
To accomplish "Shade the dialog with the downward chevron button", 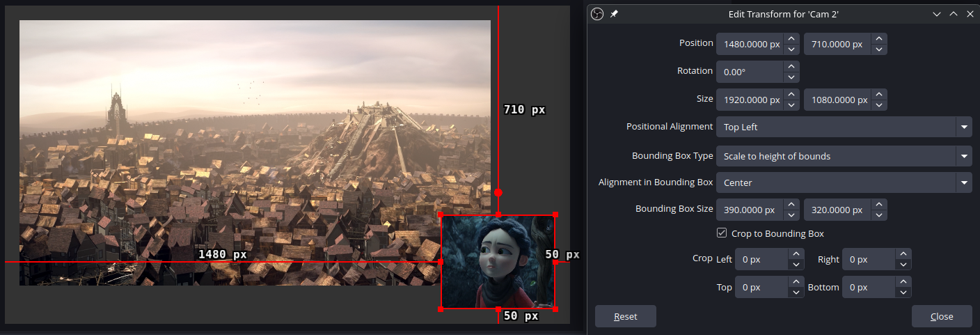I will click(x=937, y=14).
